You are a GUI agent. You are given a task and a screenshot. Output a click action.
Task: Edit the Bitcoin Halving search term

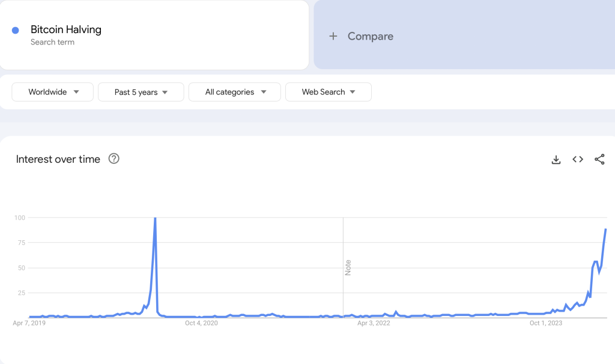66,30
